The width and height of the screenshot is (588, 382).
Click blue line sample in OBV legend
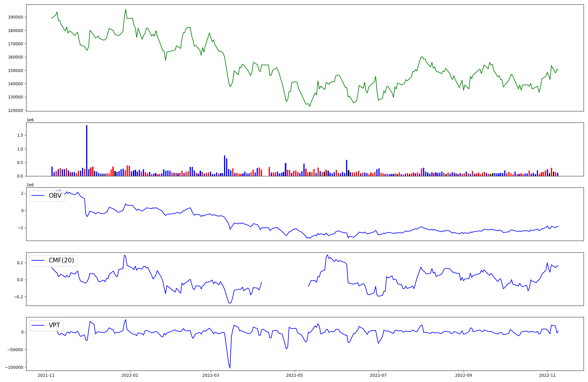(38, 196)
